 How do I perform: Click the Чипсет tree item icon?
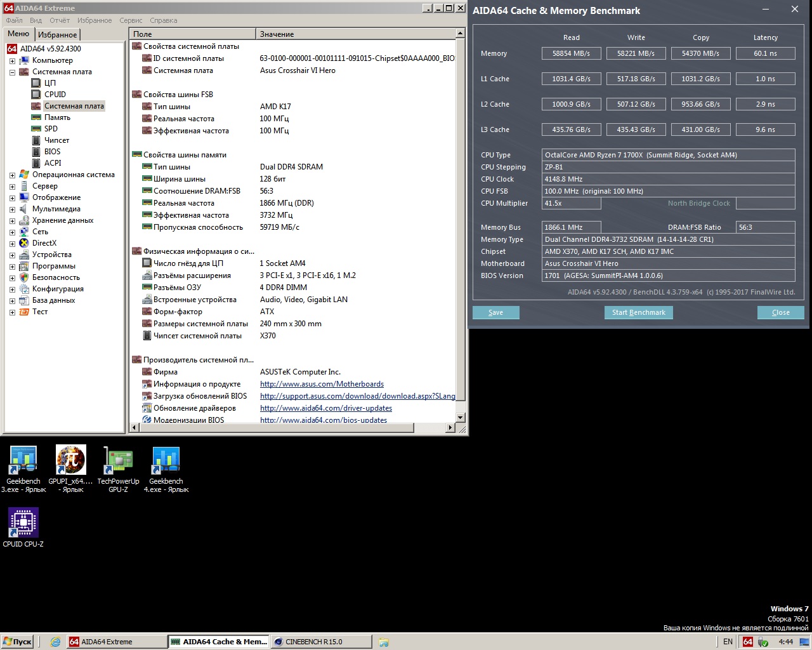coord(37,140)
